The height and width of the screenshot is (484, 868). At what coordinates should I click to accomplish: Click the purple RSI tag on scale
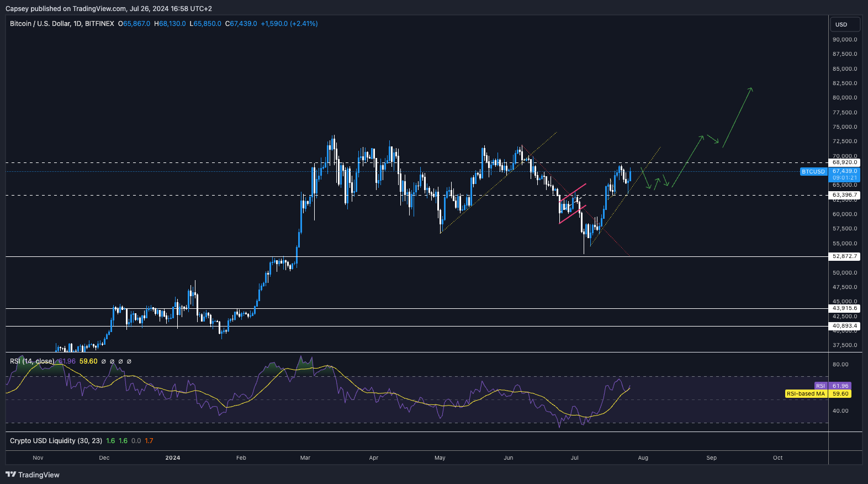tap(821, 386)
